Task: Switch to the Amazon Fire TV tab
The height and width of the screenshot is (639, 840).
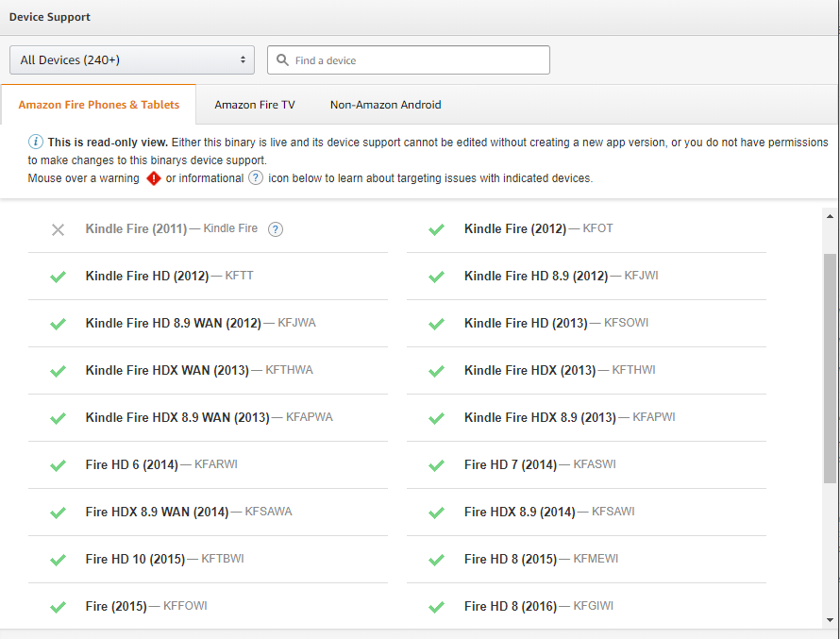Action: click(254, 105)
